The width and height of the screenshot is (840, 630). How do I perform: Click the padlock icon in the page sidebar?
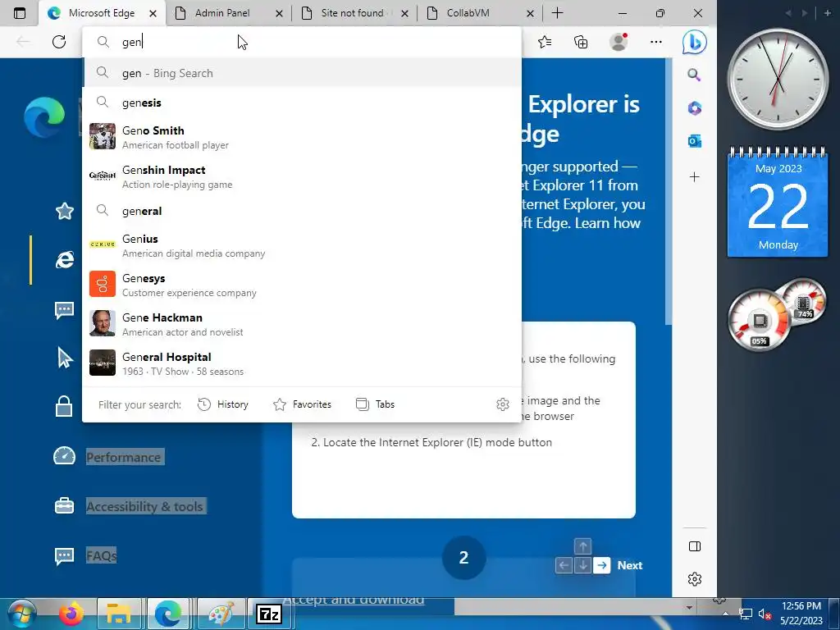pos(64,406)
